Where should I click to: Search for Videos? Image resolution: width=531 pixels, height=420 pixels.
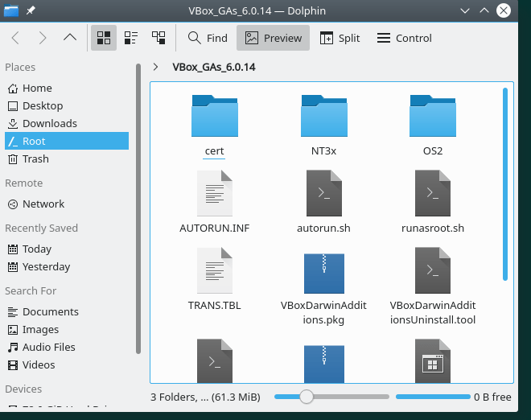[67, 364]
